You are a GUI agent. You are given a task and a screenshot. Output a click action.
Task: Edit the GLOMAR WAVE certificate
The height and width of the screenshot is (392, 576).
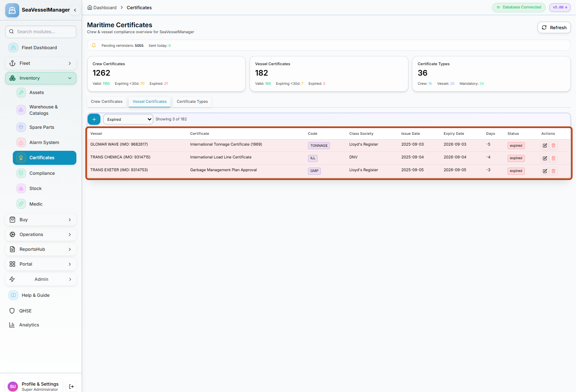click(545, 146)
